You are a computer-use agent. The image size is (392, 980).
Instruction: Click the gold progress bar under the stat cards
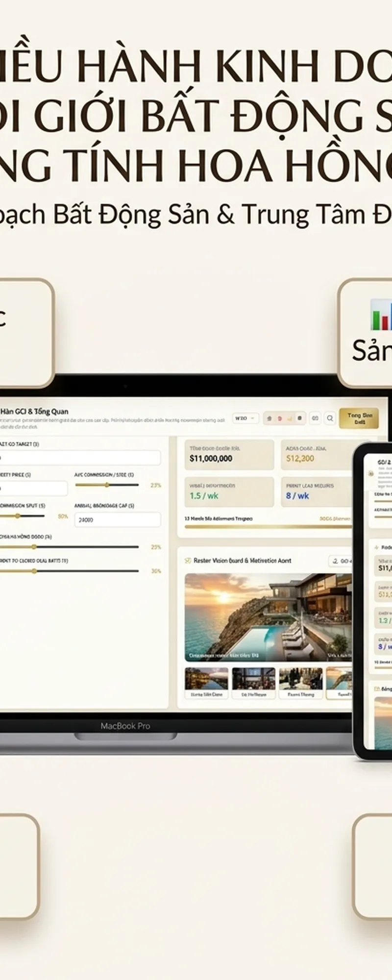268,527
